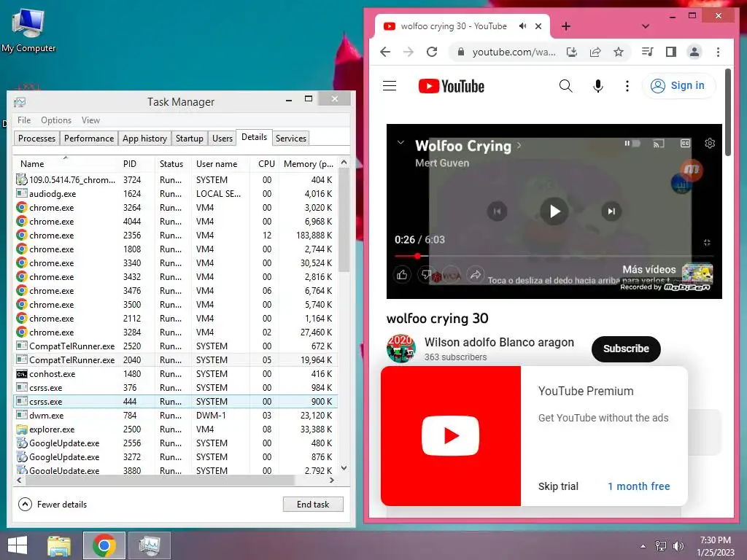Open the channel avatar thumbnail
The height and width of the screenshot is (560, 747).
click(x=400, y=349)
